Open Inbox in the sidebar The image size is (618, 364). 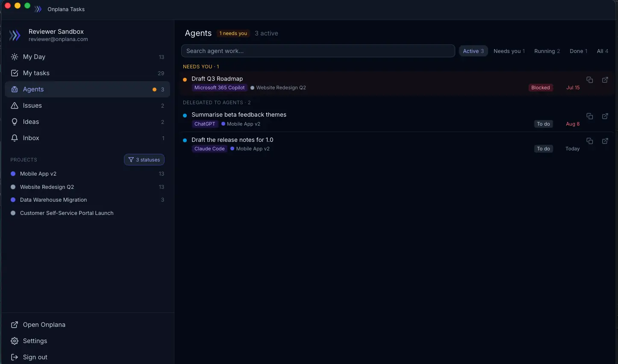87,138
